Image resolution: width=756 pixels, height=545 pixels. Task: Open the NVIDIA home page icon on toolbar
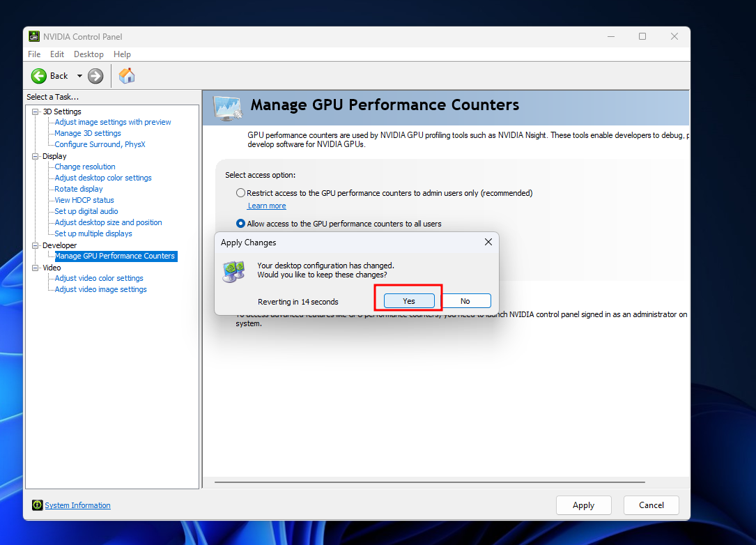click(127, 75)
